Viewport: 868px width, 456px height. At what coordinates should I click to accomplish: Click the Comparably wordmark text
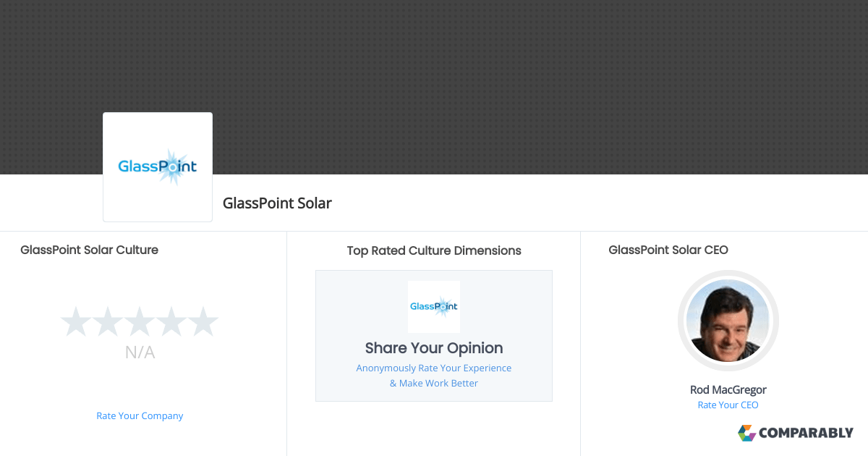pos(804,433)
